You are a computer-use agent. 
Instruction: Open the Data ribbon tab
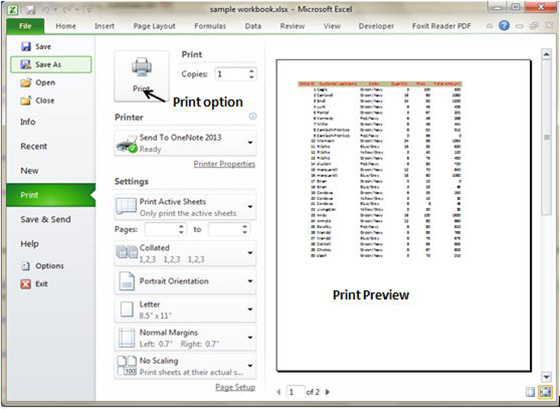[253, 26]
